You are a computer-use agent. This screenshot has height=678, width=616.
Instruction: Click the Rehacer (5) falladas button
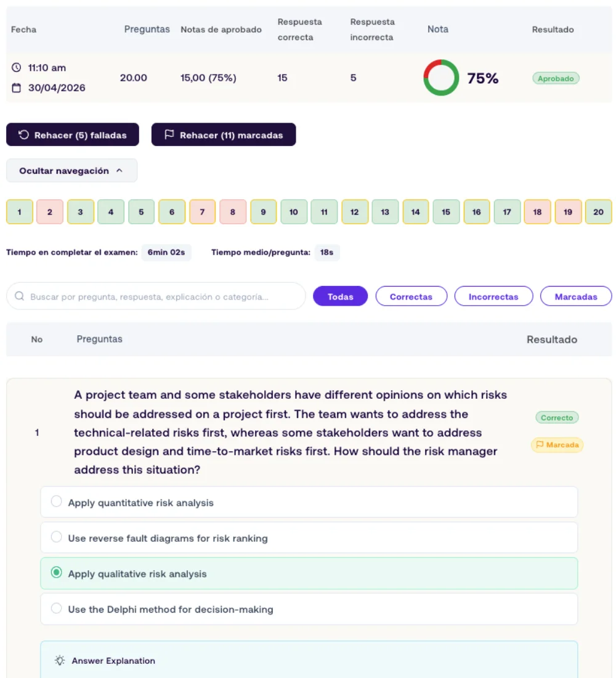tap(73, 134)
